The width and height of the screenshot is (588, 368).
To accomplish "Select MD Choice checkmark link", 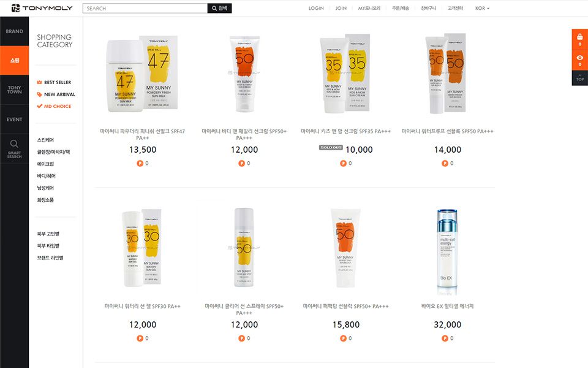I will pos(54,106).
